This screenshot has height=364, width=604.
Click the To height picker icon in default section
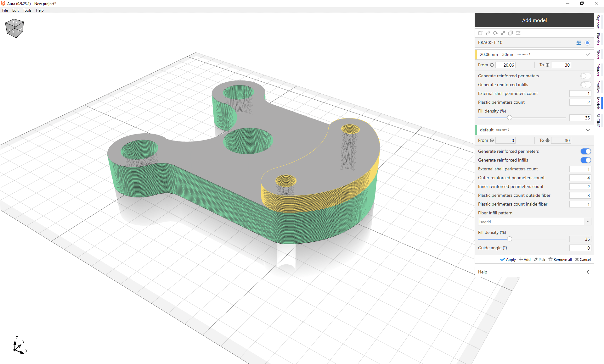pos(547,141)
